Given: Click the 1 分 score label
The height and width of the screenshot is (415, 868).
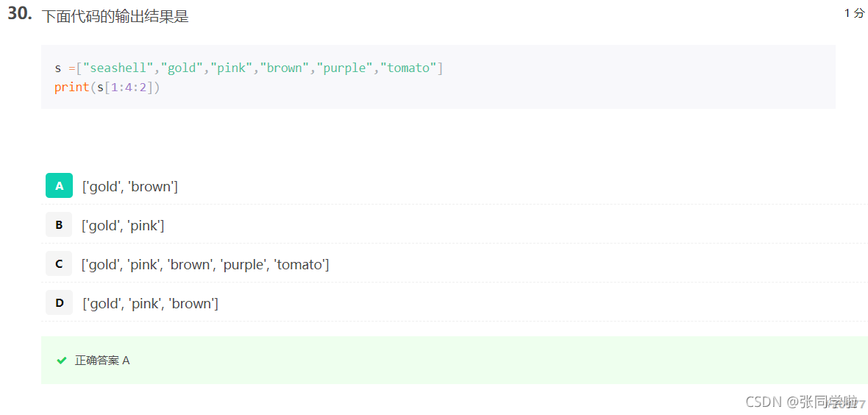Looking at the screenshot, I should click(855, 13).
